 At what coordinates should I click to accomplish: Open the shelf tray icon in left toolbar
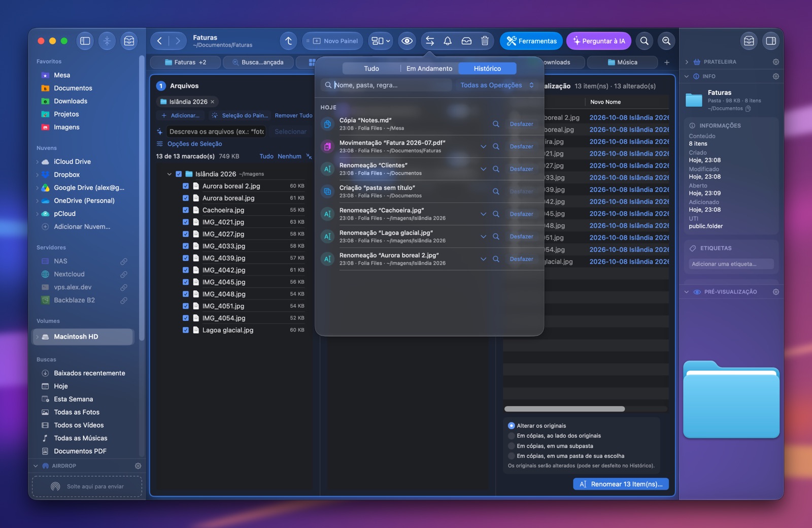pyautogui.click(x=129, y=41)
